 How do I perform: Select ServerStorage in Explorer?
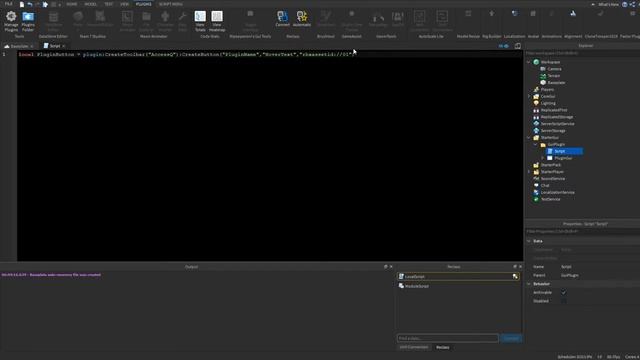pyautogui.click(x=553, y=131)
